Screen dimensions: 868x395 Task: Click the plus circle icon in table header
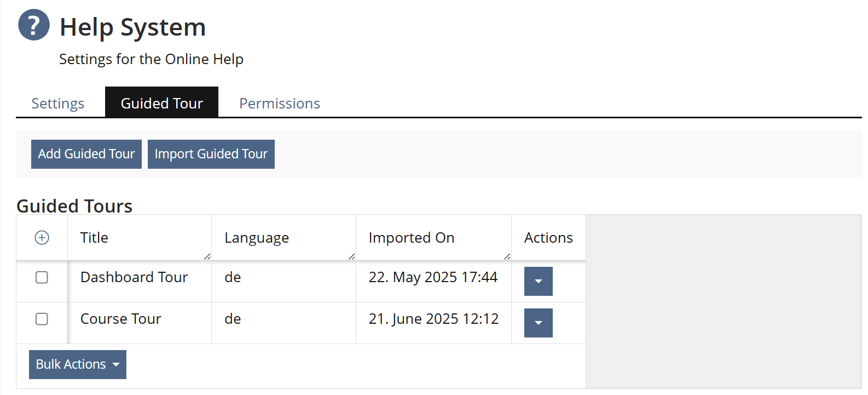pos(42,237)
